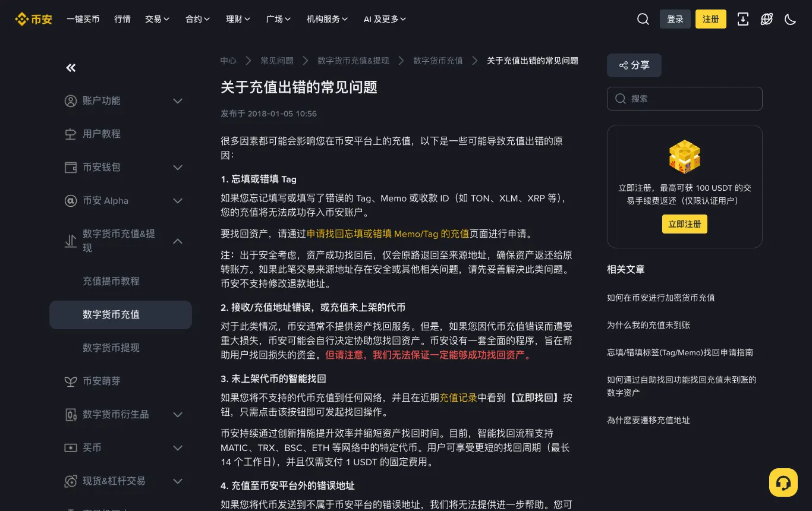Open 申请找回忘填或错填 Memo/Tag 的充值 link
This screenshot has height=511, width=812.
tap(388, 234)
